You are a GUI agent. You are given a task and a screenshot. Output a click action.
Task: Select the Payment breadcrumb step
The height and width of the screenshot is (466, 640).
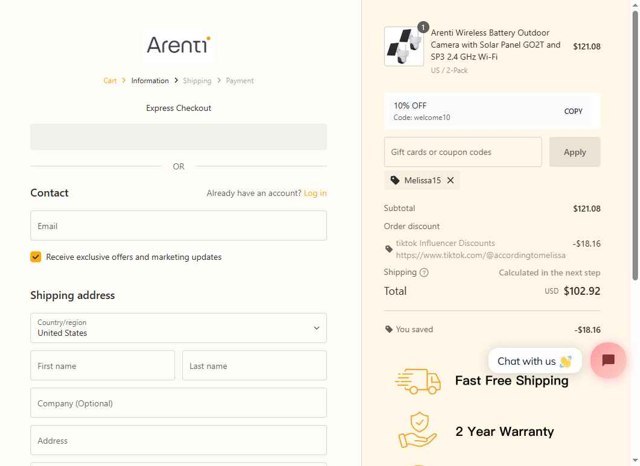click(x=240, y=81)
